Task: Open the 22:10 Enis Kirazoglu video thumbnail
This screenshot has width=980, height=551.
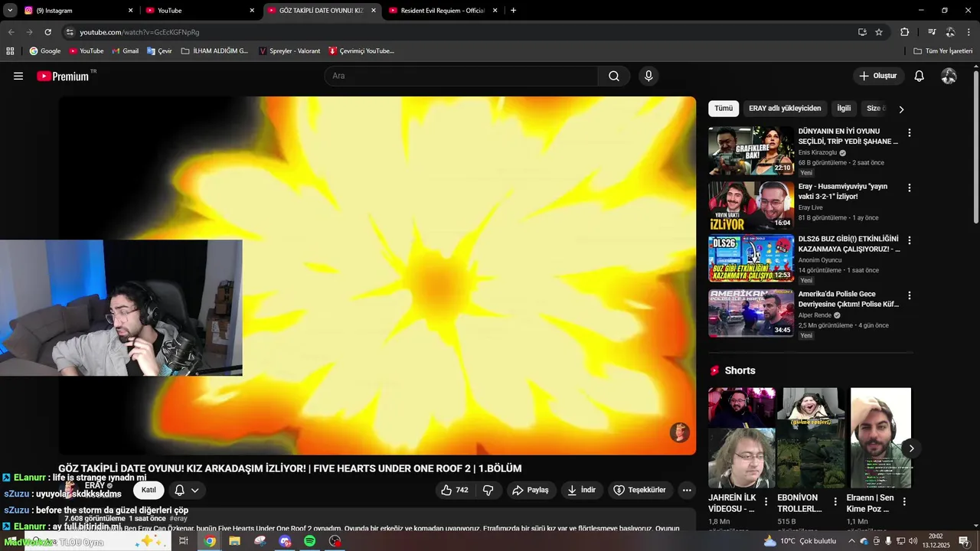Action: 751,151
